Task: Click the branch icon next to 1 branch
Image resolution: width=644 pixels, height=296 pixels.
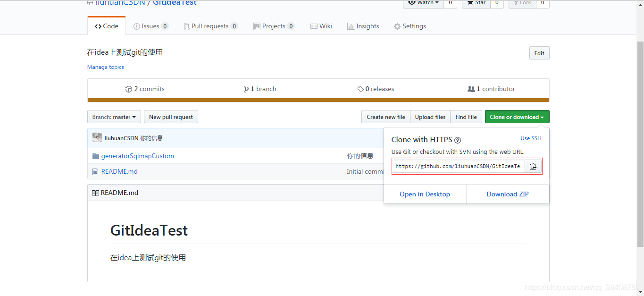Action: [246, 89]
